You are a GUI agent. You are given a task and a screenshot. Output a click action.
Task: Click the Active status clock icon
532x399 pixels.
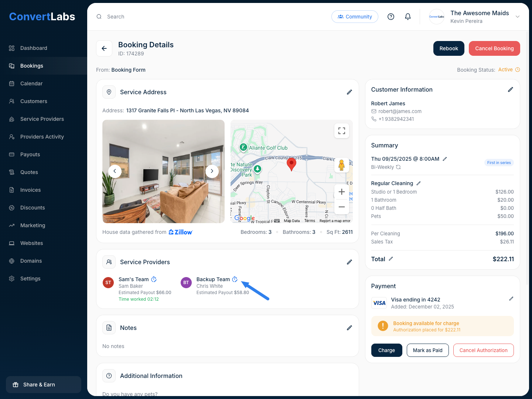pos(518,69)
